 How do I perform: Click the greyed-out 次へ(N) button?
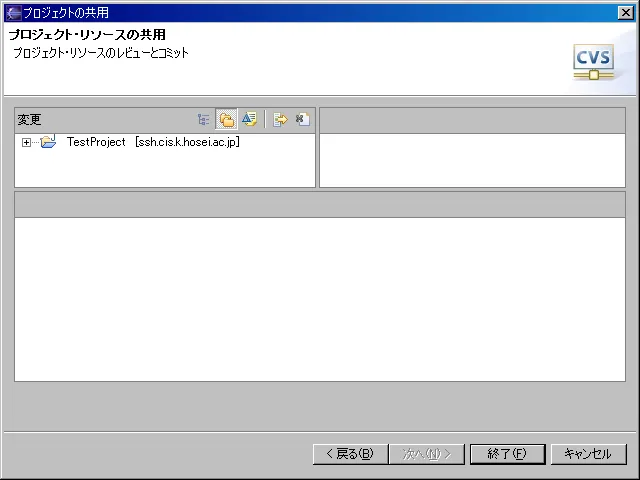tap(426, 454)
